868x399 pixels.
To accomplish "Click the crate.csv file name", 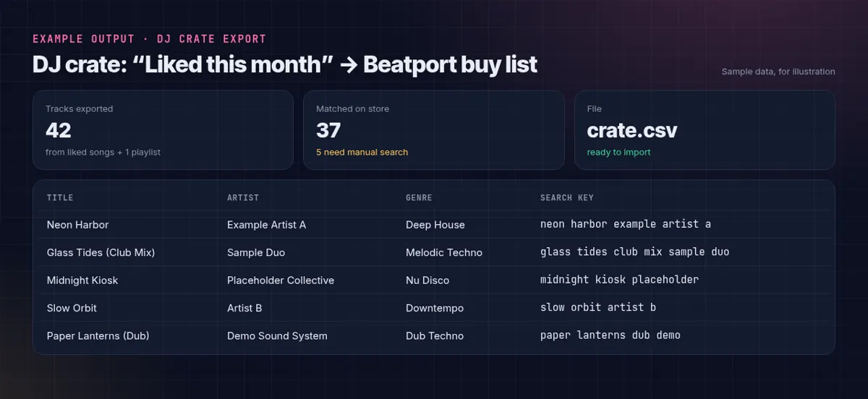I will click(x=632, y=130).
